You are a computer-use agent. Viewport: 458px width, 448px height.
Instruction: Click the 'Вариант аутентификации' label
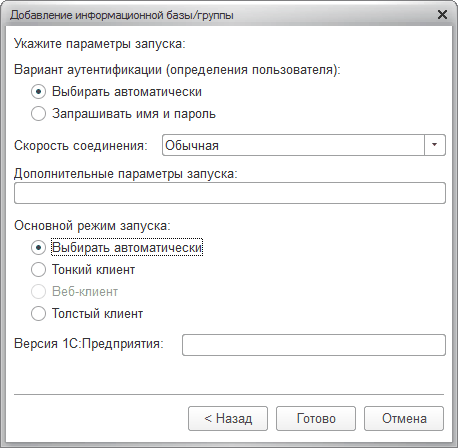177,70
